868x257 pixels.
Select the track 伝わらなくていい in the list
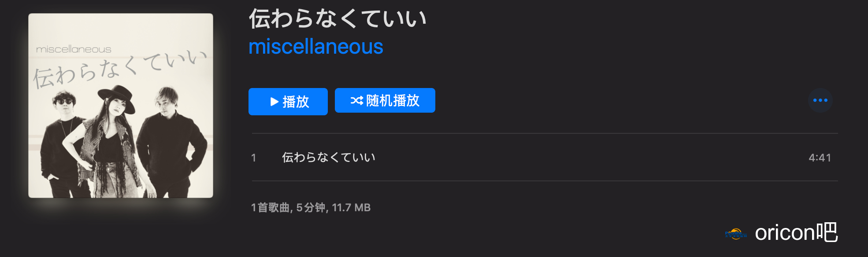tap(545, 157)
